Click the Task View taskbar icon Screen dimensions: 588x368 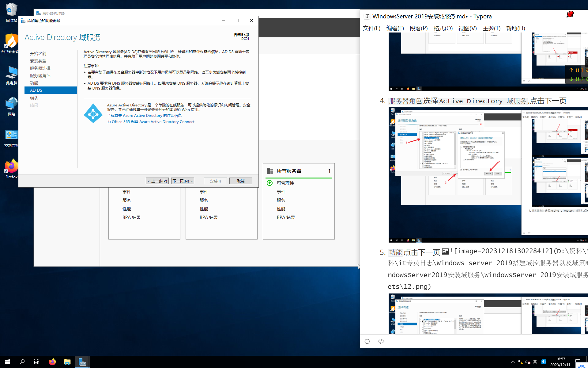[37, 362]
